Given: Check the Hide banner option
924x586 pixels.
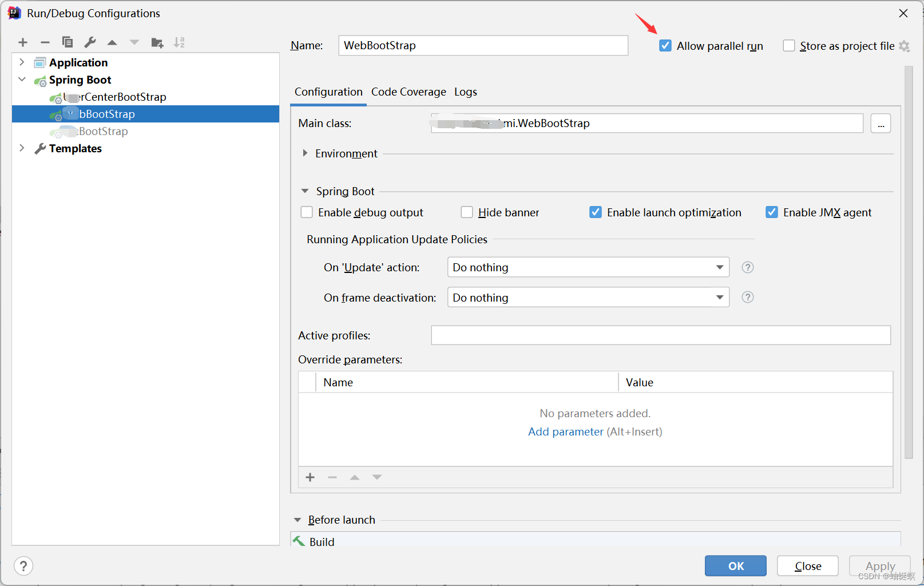Looking at the screenshot, I should tap(467, 212).
